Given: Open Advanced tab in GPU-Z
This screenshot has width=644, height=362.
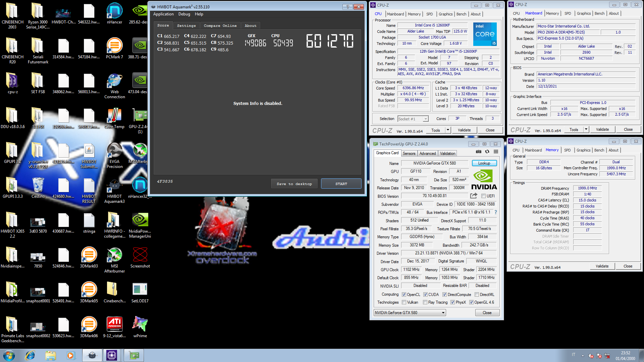Looking at the screenshot, I should 428,154.
